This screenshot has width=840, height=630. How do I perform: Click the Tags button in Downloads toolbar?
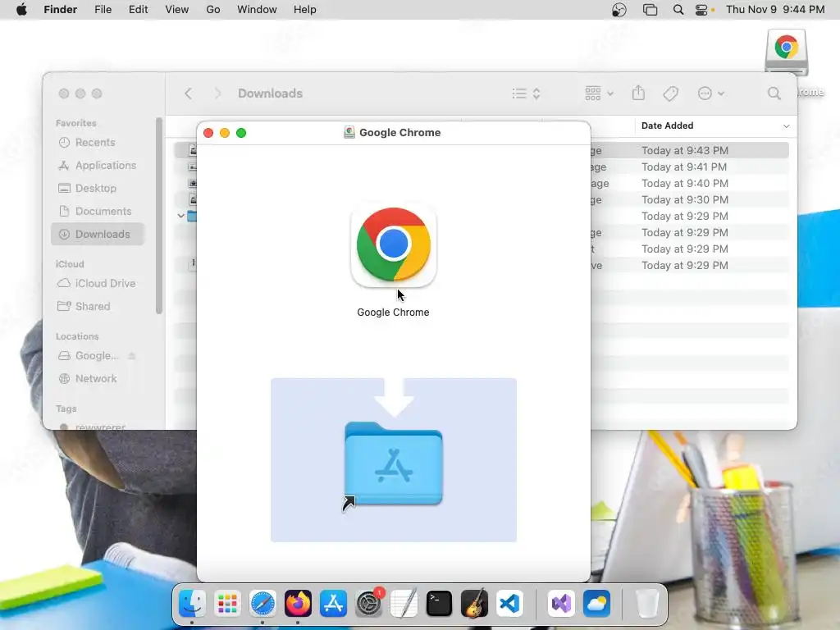pos(671,94)
